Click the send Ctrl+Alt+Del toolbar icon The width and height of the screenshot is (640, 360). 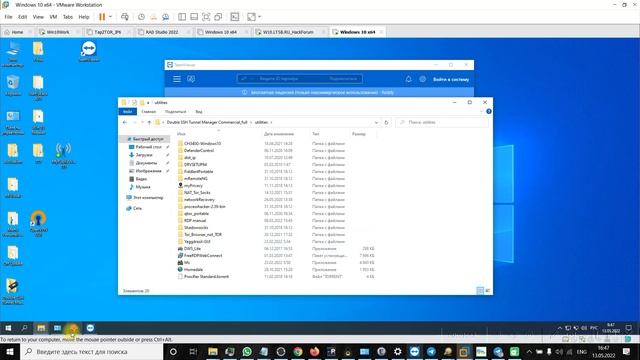[x=125, y=17]
